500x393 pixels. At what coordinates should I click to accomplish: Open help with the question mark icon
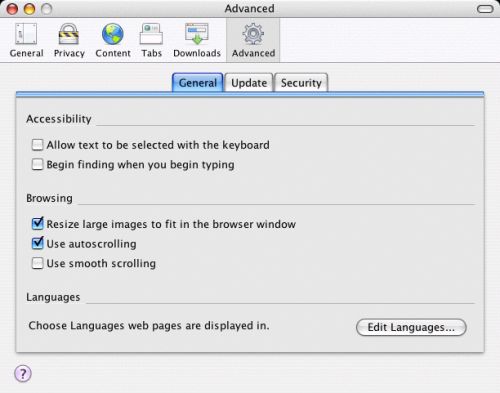pos(23,374)
